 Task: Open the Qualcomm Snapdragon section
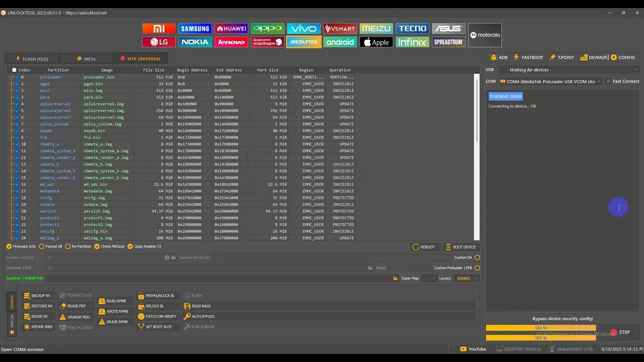pos(268,42)
